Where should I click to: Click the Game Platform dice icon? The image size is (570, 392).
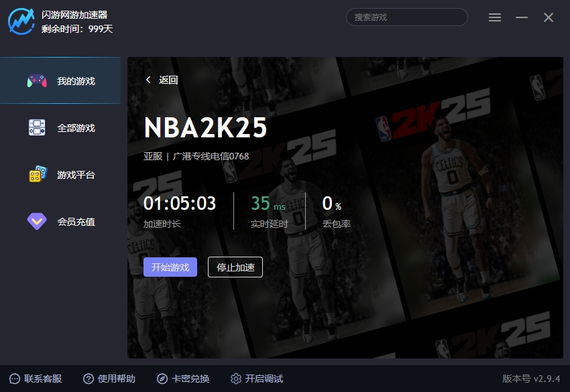click(38, 174)
